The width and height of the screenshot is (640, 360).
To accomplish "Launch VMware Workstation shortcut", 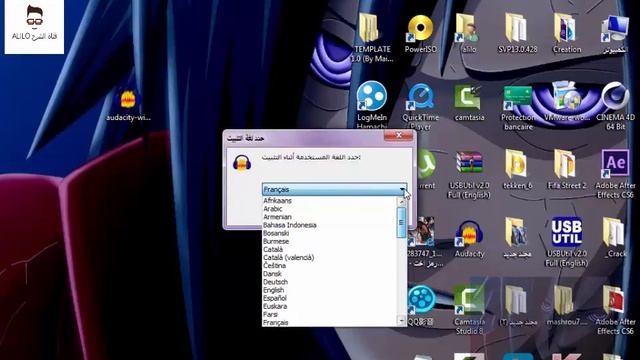I will coord(567,96).
